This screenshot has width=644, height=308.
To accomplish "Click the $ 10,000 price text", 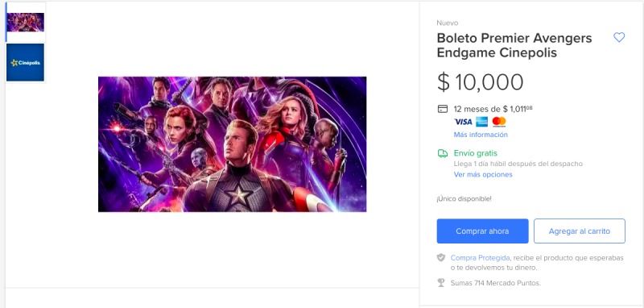I will [x=480, y=81].
